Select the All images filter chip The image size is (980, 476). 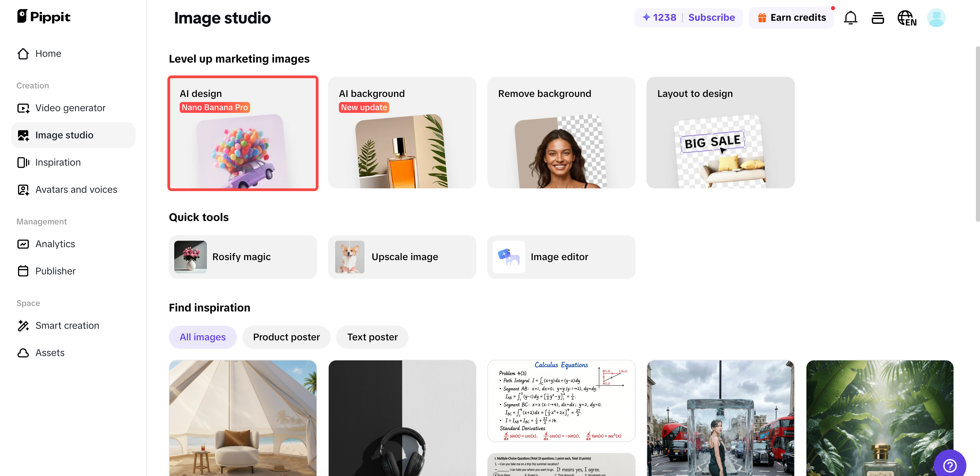[x=202, y=337]
